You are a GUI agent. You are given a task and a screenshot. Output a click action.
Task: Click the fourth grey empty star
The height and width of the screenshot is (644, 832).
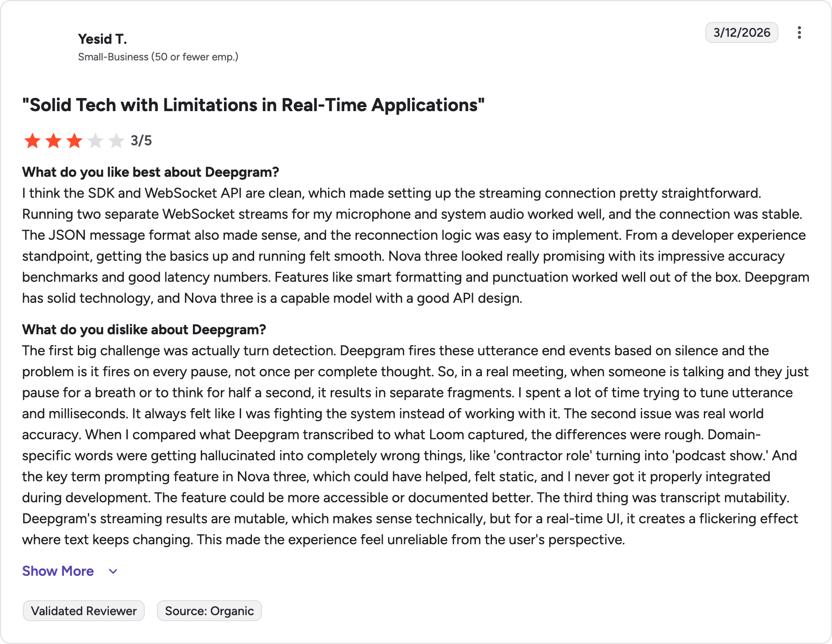pyautogui.click(x=95, y=141)
